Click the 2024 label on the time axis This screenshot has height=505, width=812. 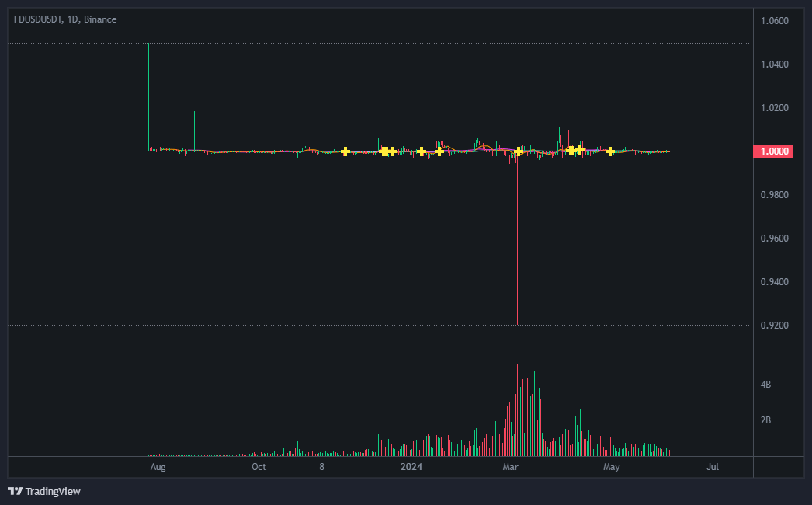(412, 467)
